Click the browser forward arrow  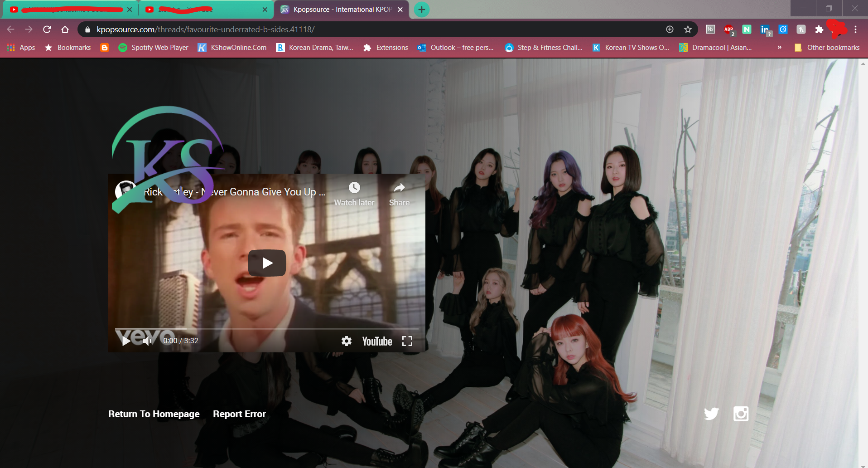tap(29, 29)
